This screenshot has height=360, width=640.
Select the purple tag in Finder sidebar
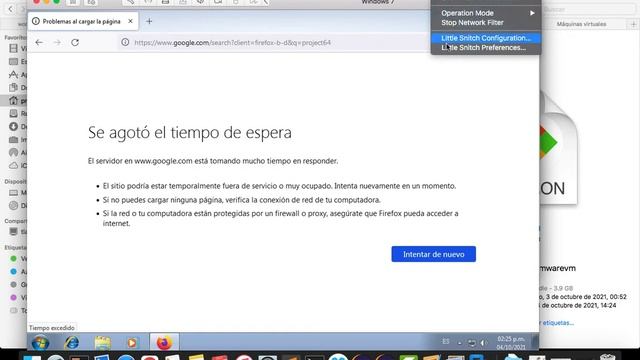[13, 298]
